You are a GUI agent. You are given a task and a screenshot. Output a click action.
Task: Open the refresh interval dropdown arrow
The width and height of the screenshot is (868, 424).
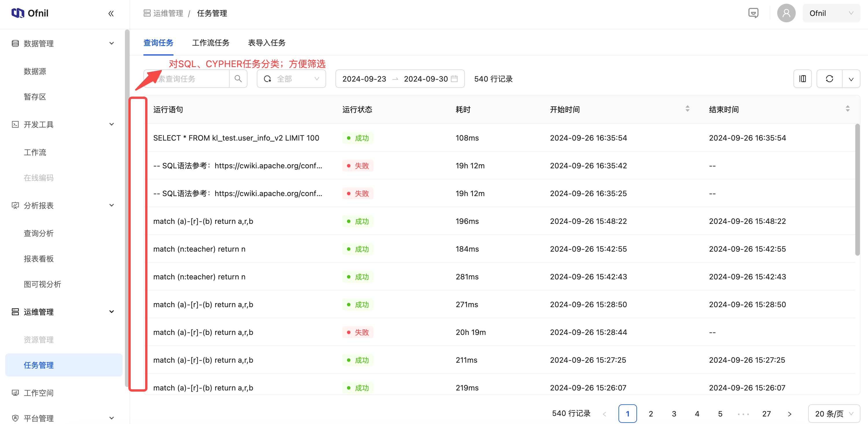pos(851,79)
